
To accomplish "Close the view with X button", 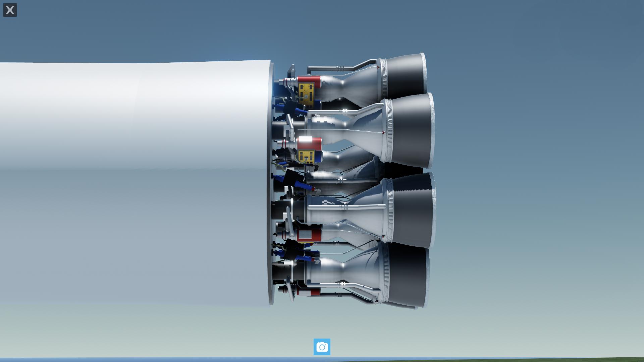I will coord(10,10).
